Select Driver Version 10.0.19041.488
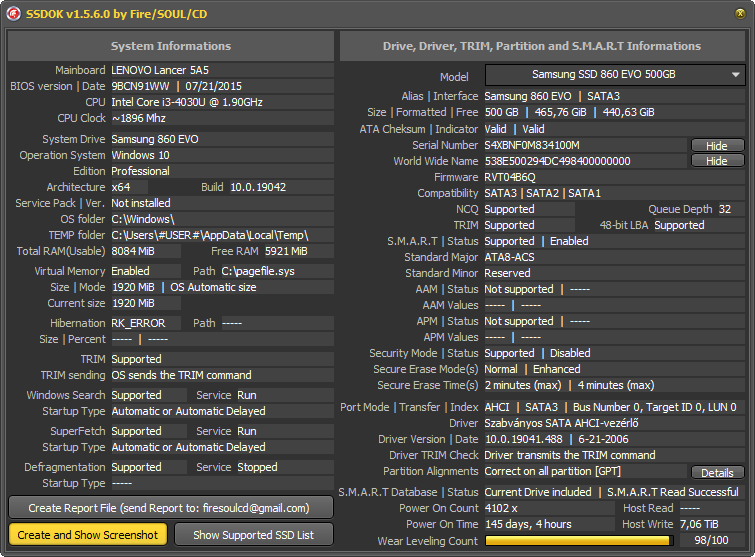Screen dimensions: 755x557 click(x=523, y=439)
